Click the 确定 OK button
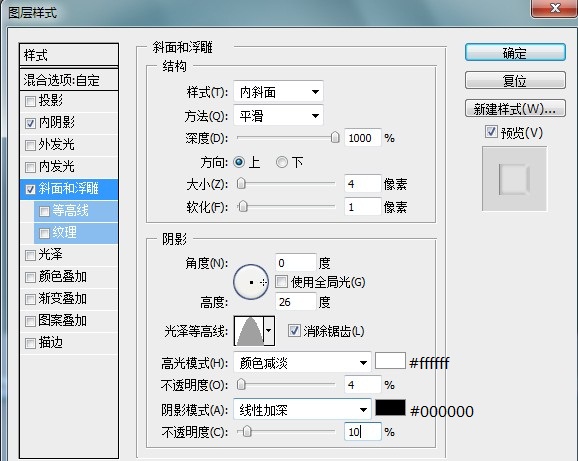 click(515, 53)
